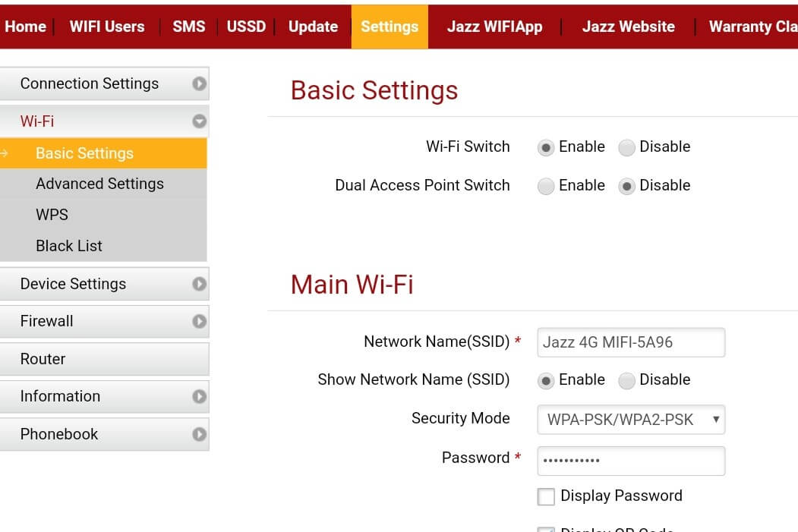
Task: Open the Security Mode dropdown
Action: pos(630,420)
